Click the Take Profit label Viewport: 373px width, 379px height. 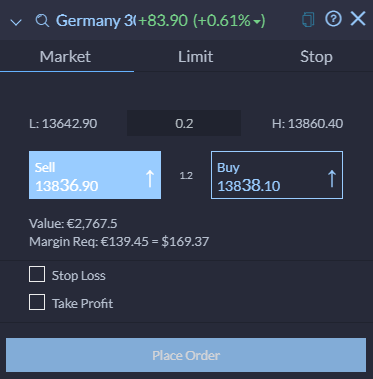click(x=83, y=303)
